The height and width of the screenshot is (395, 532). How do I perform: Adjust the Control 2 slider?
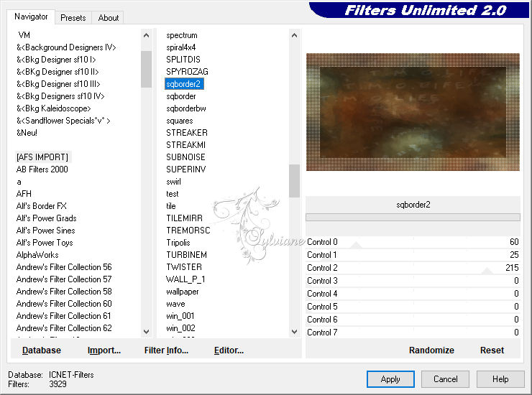coord(413,268)
